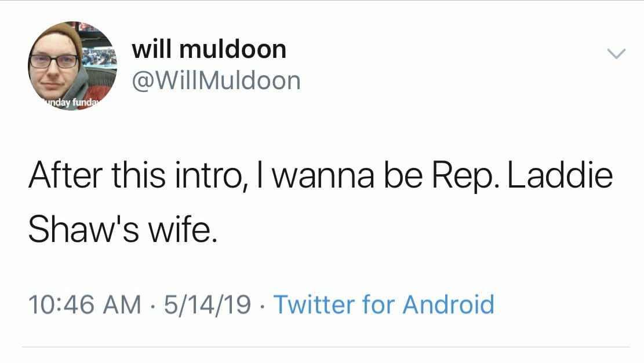Click the display name will muldoon

click(x=209, y=50)
